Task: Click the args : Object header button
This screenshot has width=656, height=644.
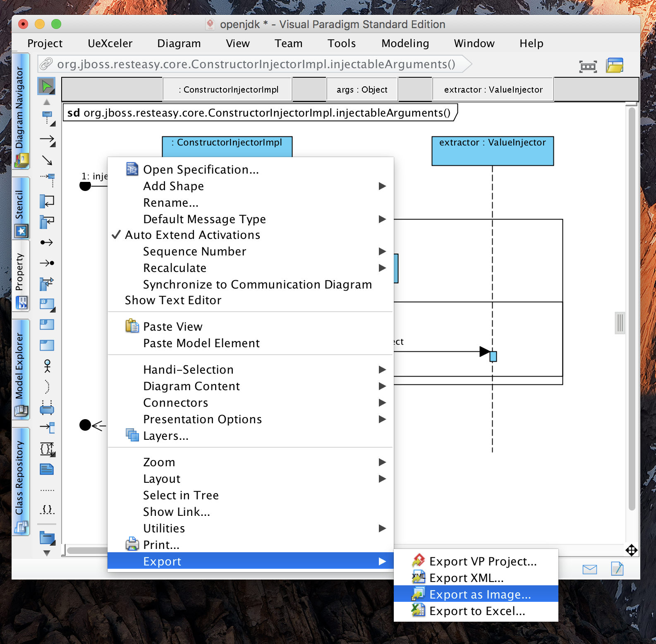Action: coord(362,90)
